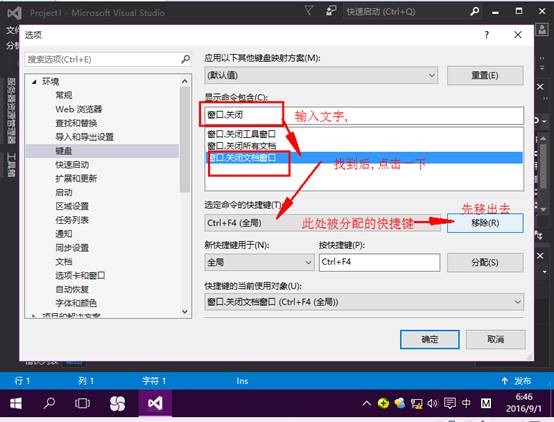Open the Windows Start menu

[16, 403]
